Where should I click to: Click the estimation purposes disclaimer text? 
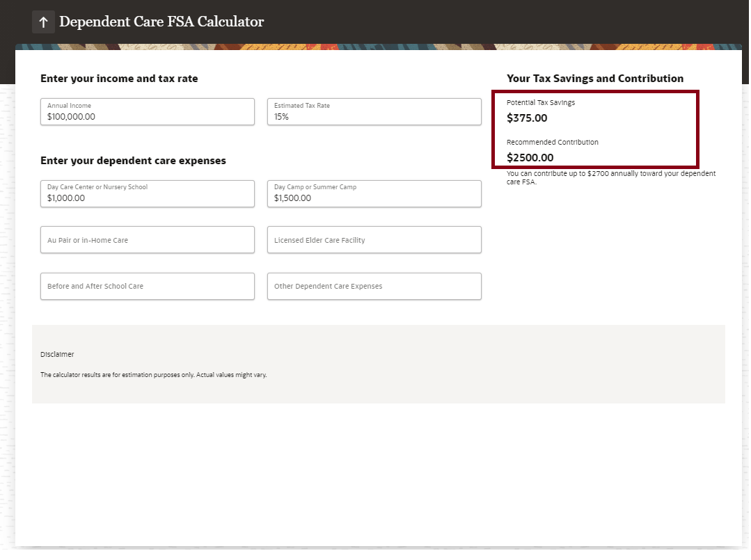pos(153,375)
